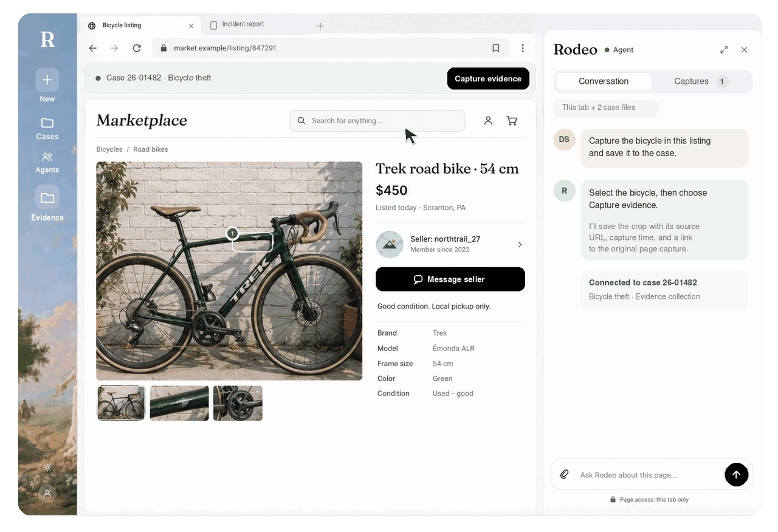Screen dimensions: 778x532
Task: Click Case 26-01482 · Bicycle theft label
Action: [159, 78]
